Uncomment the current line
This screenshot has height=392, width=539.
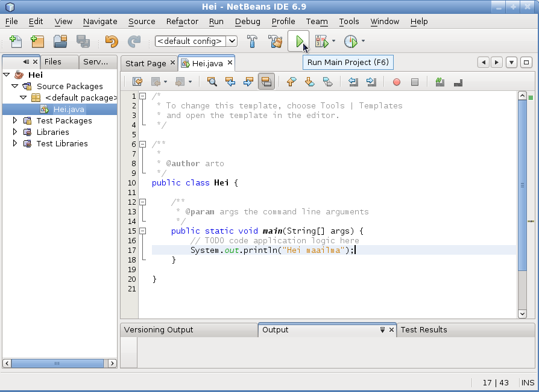click(x=458, y=82)
